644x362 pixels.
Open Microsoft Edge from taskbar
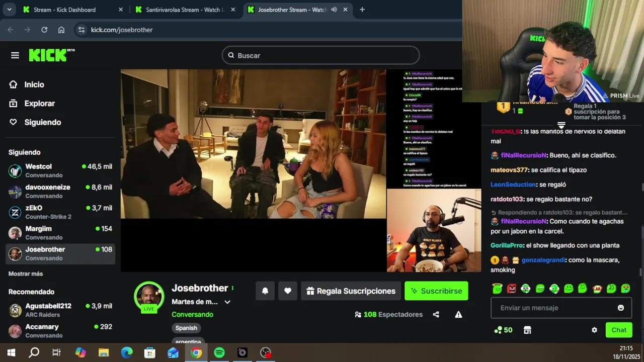127,352
